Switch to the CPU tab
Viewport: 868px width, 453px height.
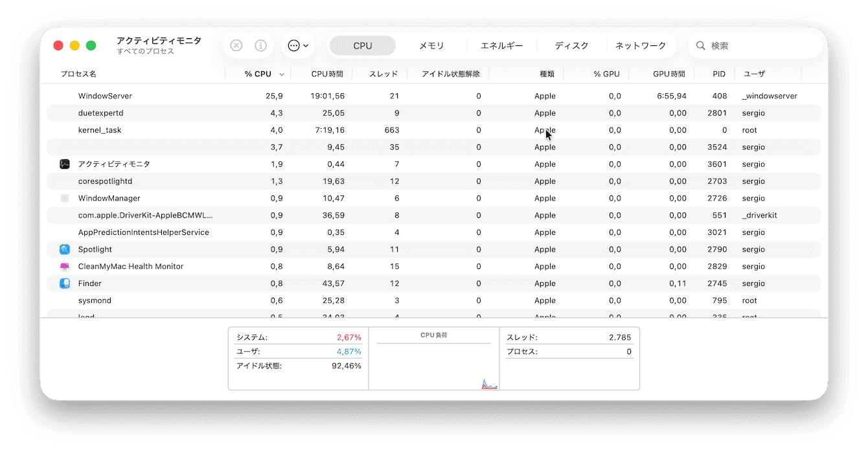pos(363,46)
